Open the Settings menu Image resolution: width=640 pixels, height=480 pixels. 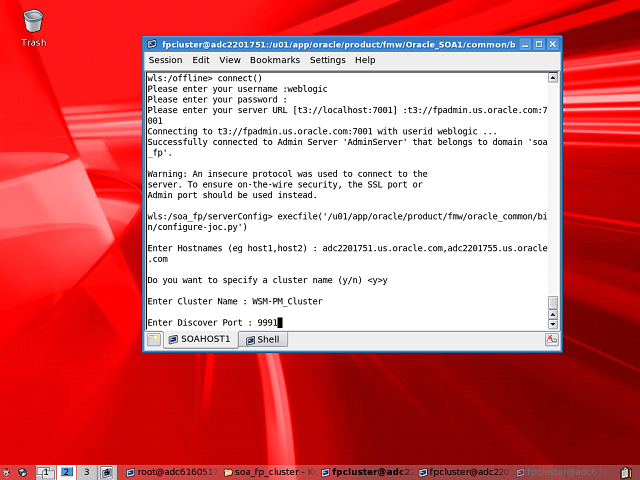coord(327,60)
